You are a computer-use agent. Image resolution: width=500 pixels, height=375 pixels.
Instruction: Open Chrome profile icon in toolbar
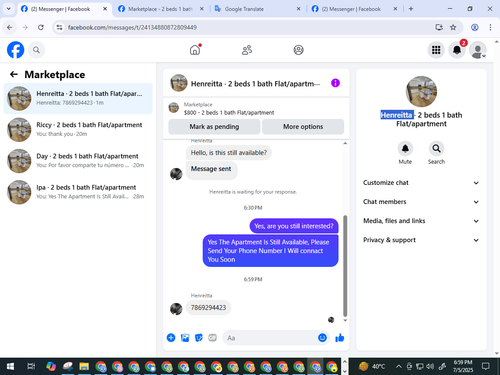click(x=475, y=27)
